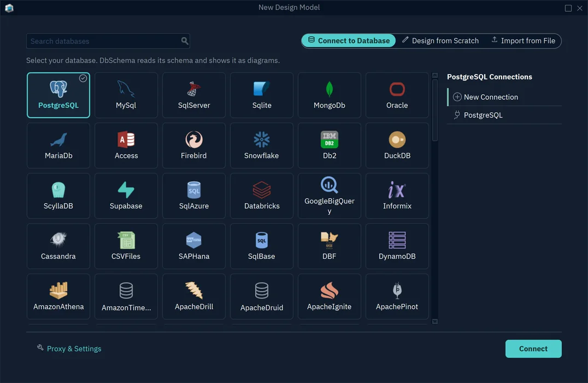The height and width of the screenshot is (383, 588).
Task: Pick the ScyllaDB database tile
Action: [58, 196]
